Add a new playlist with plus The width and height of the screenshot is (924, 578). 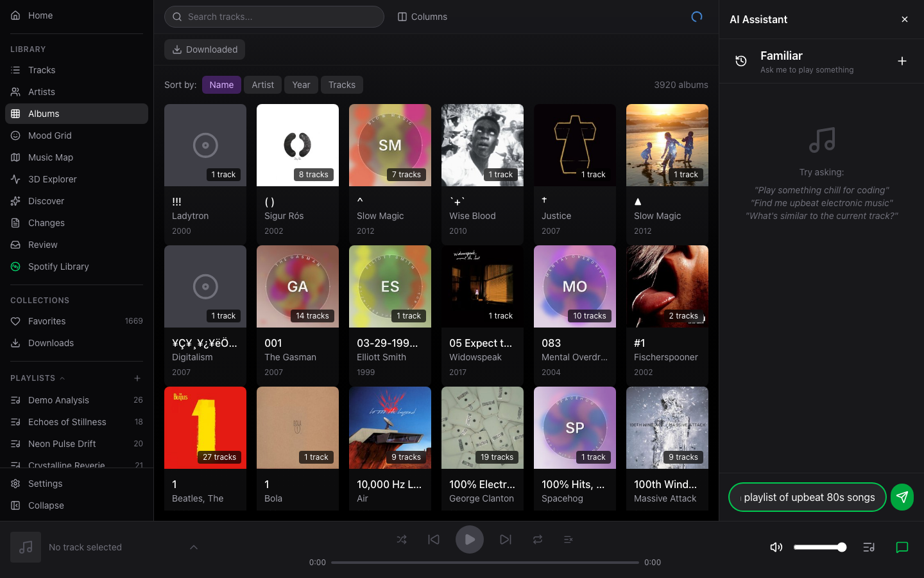pos(137,378)
